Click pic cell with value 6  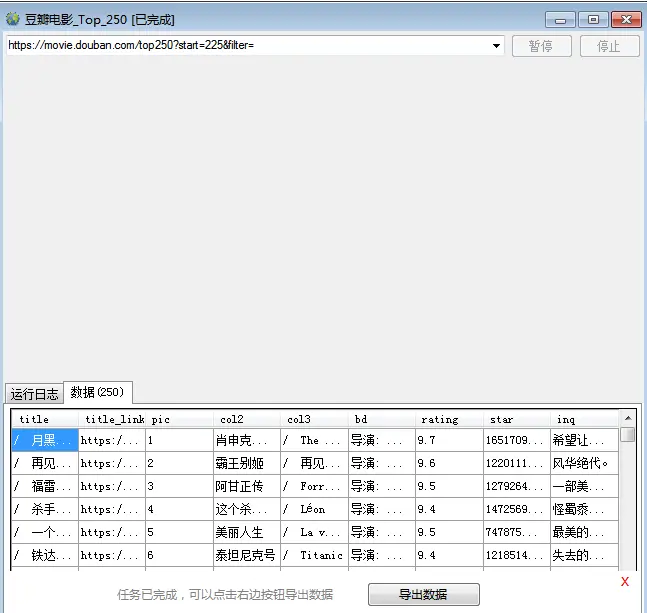(179, 555)
